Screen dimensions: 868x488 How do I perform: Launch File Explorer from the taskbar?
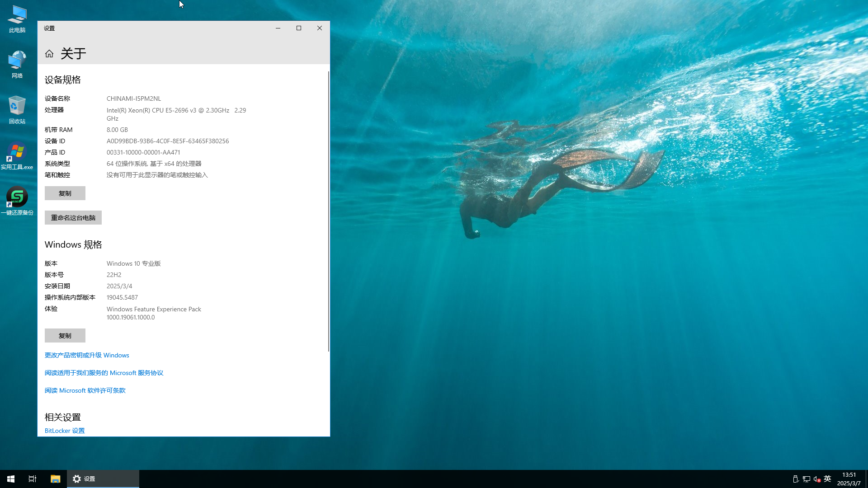[55, 479]
